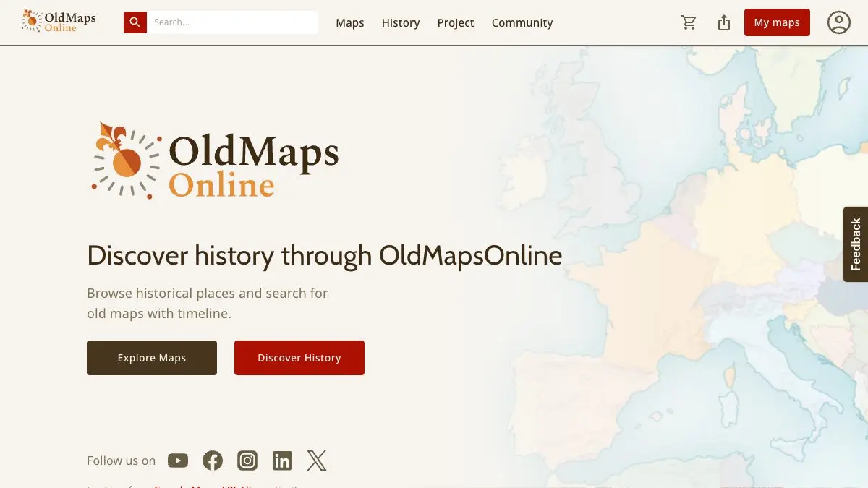Open the Project menu
Image resolution: width=868 pixels, height=488 pixels.
[x=456, y=23]
